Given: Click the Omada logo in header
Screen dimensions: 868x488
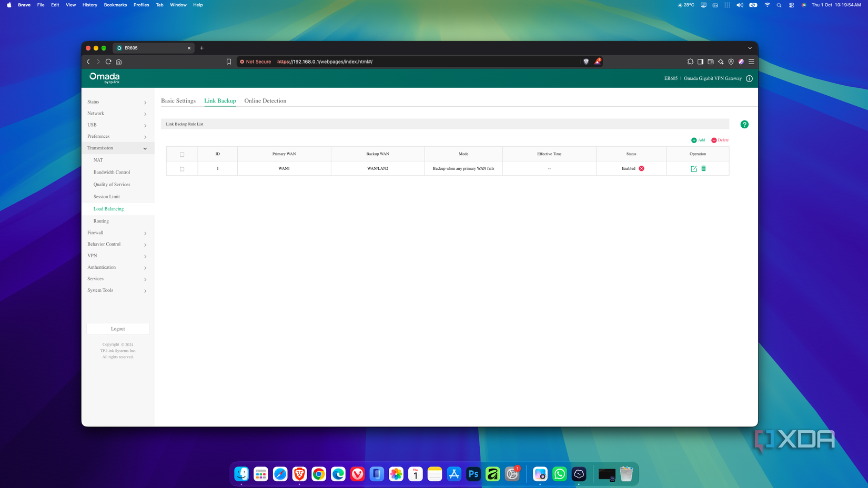Looking at the screenshot, I should click(x=105, y=78).
